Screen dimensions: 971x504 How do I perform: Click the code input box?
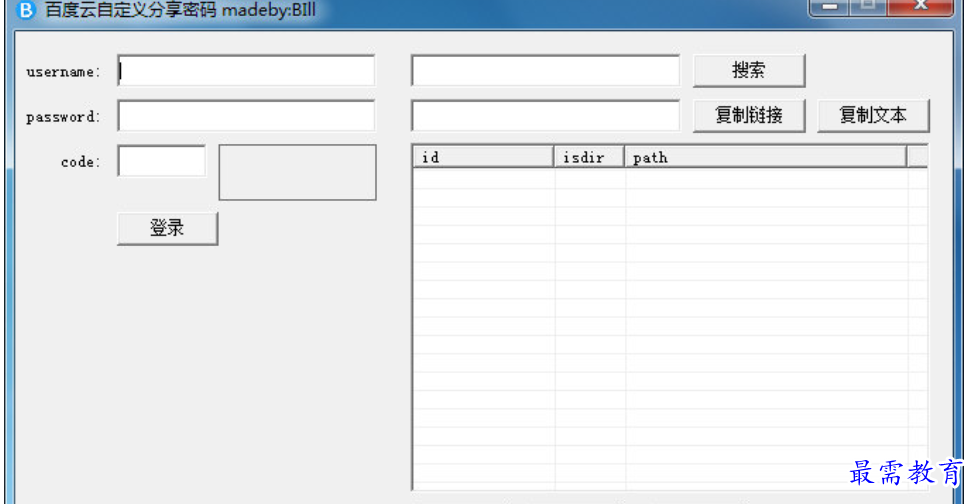[x=162, y=161]
